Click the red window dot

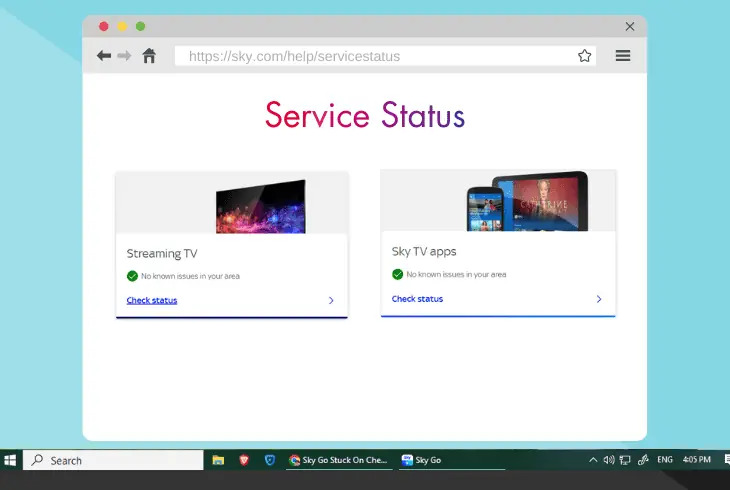coord(104,27)
